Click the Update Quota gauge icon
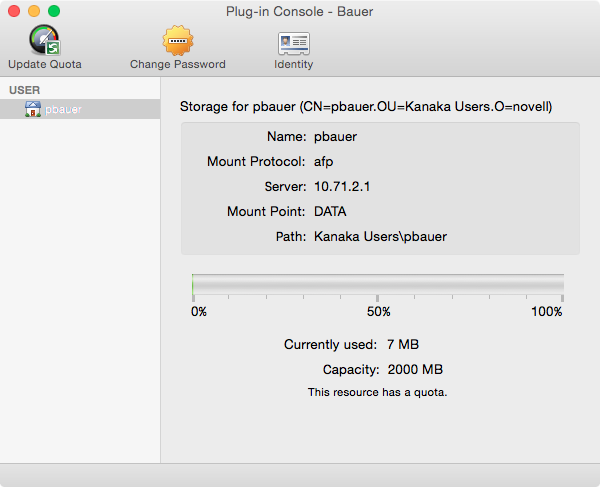The height and width of the screenshot is (487, 600). [44, 40]
